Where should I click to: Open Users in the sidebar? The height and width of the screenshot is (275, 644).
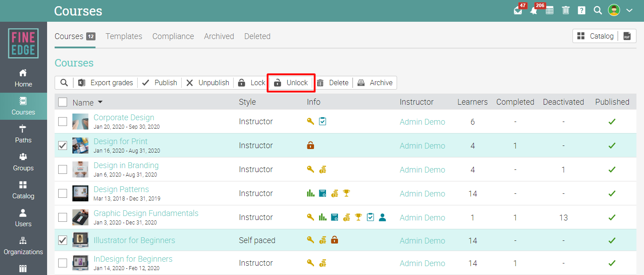pyautogui.click(x=23, y=218)
